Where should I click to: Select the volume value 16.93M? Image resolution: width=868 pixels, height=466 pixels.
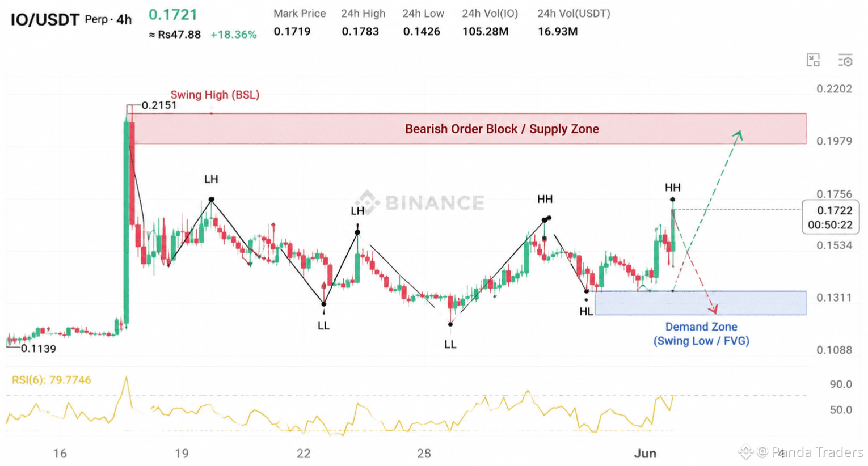point(558,32)
